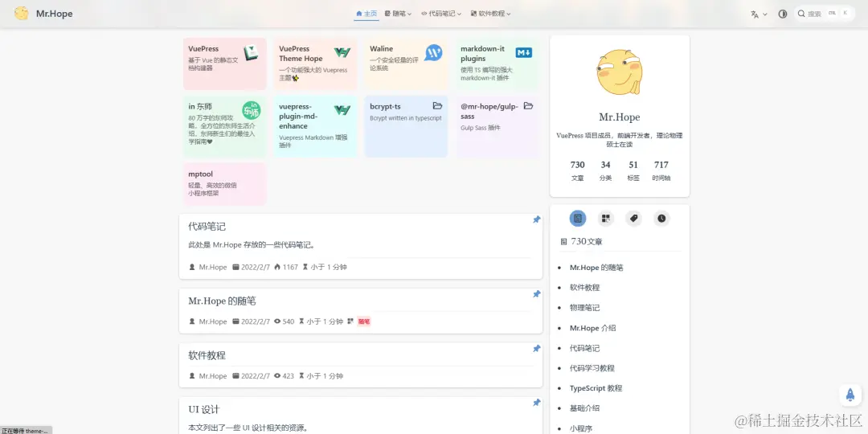
Task: Open TypeScript 教程 in sidebar list
Action: [x=596, y=388]
